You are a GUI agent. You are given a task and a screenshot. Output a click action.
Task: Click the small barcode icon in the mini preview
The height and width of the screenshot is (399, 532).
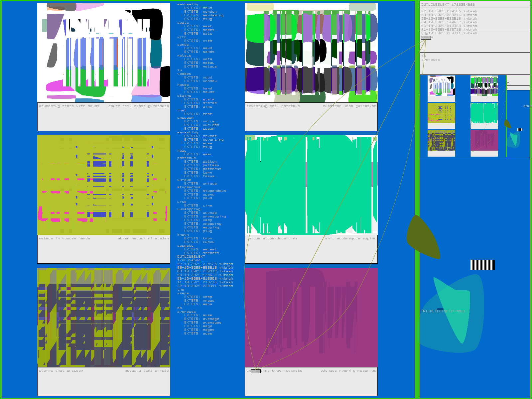point(520,129)
